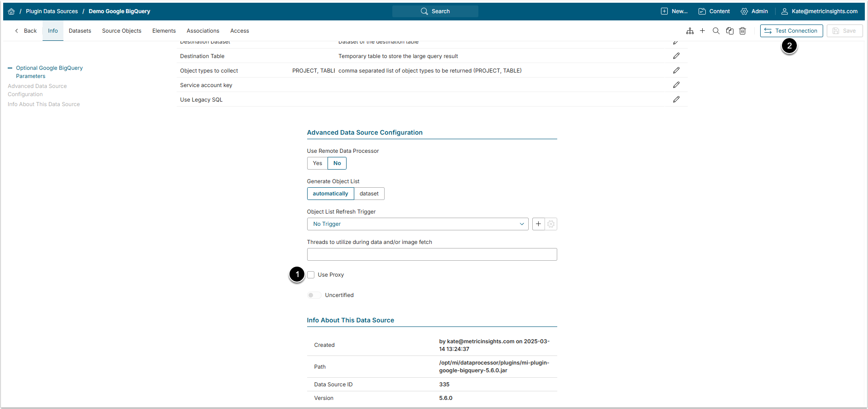Viewport: 868px width, 409px height.
Task: Enable the Use Proxy checkbox
Action: [311, 275]
